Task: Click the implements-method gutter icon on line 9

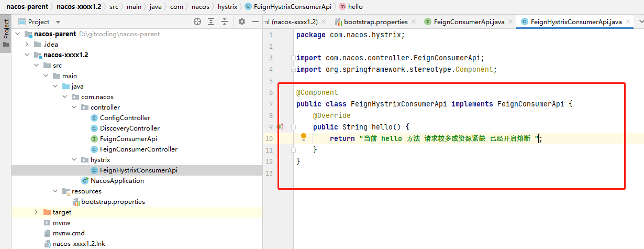Action: point(280,127)
